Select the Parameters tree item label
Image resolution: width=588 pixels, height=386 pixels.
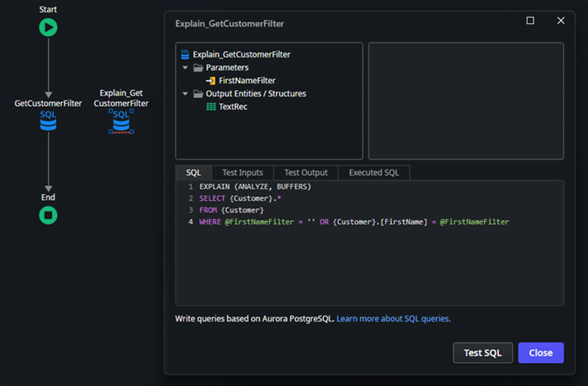[x=227, y=67]
